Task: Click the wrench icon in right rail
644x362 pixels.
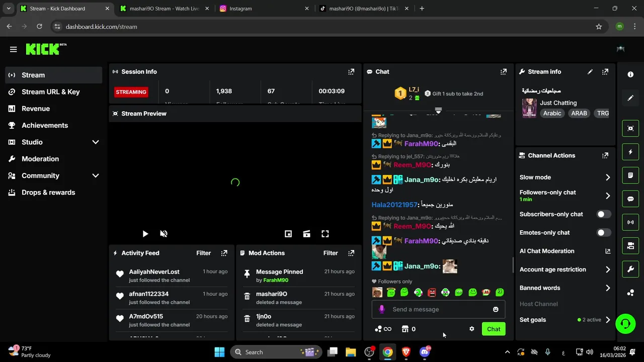Action: (630, 269)
